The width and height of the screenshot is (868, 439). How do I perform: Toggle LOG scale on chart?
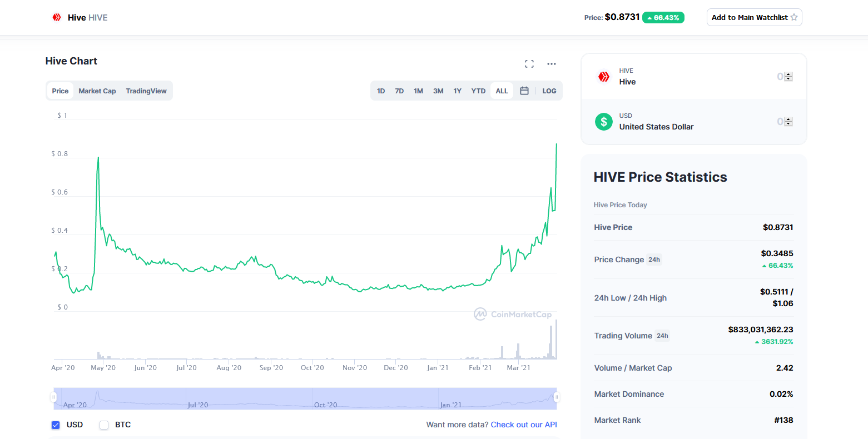(x=549, y=91)
